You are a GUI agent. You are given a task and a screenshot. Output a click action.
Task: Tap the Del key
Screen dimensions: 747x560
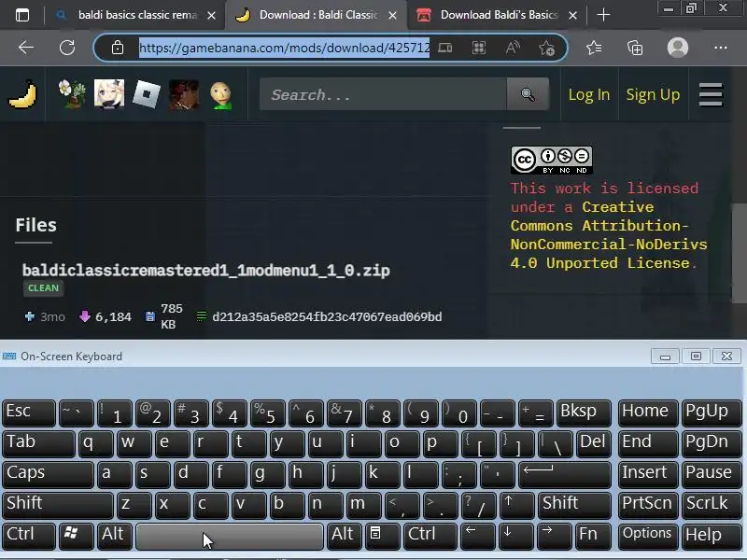pos(593,443)
